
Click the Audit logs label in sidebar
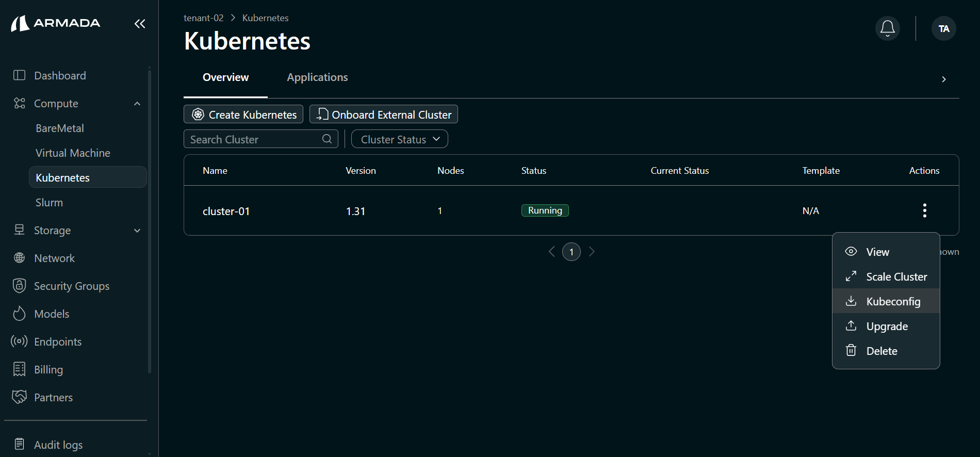click(58, 445)
